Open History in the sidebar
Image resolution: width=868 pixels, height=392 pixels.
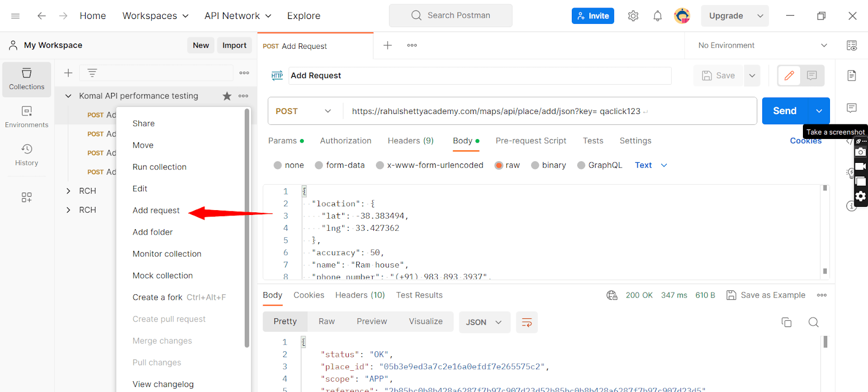pos(27,155)
